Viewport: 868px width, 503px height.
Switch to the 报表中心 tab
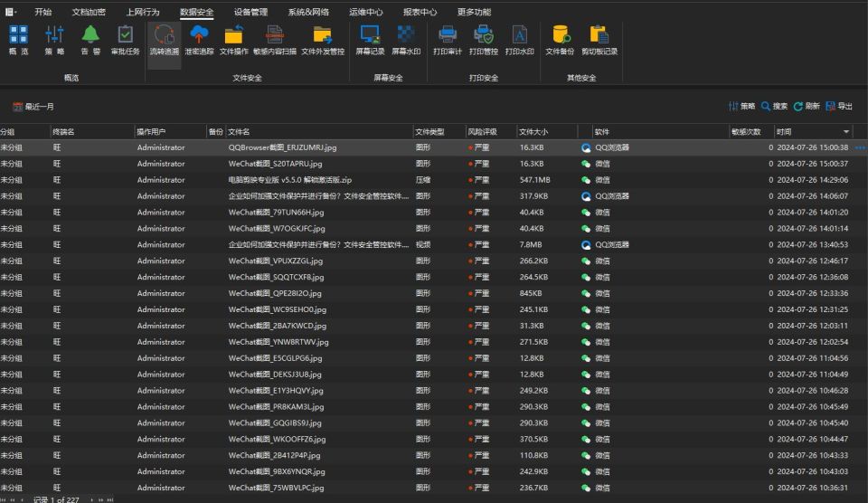(x=420, y=12)
